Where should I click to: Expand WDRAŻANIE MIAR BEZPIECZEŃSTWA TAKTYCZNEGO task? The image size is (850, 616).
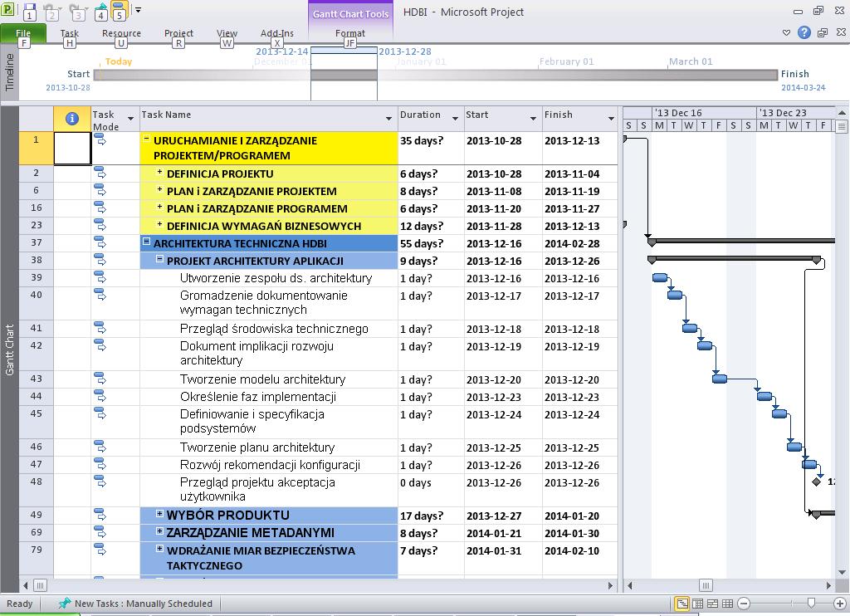click(x=159, y=549)
